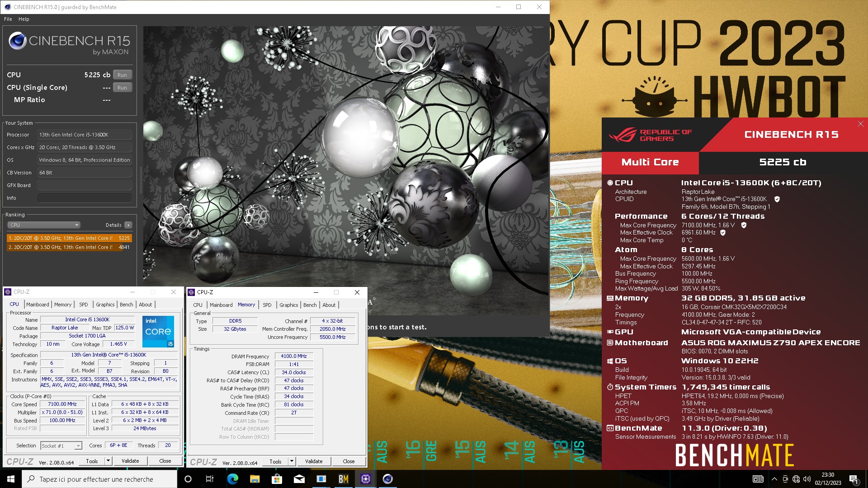The height and width of the screenshot is (488, 868).
Task: Click Close button in right CPU-Z window
Action: click(349, 462)
